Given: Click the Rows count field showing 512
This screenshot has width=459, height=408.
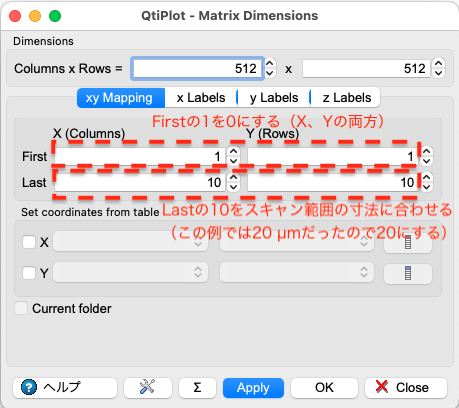Looking at the screenshot, I should 366,68.
